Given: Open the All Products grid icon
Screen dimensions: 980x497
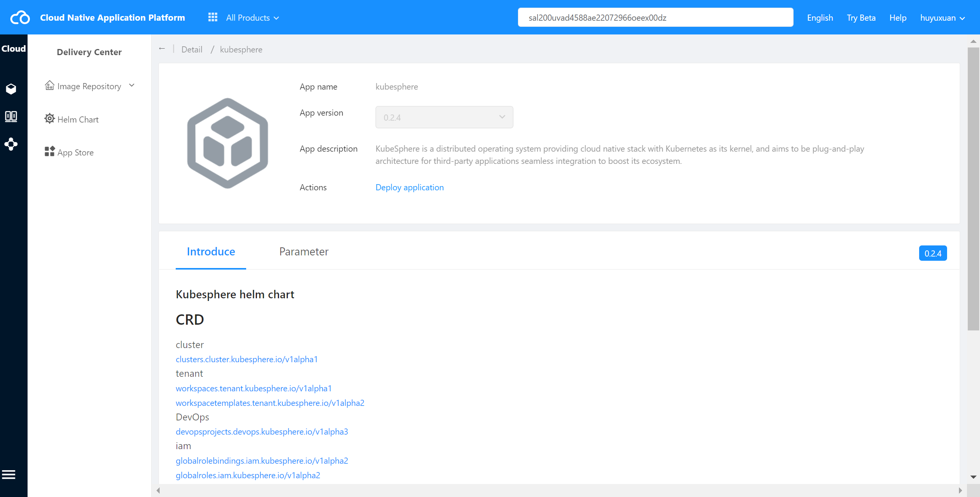Looking at the screenshot, I should (212, 17).
